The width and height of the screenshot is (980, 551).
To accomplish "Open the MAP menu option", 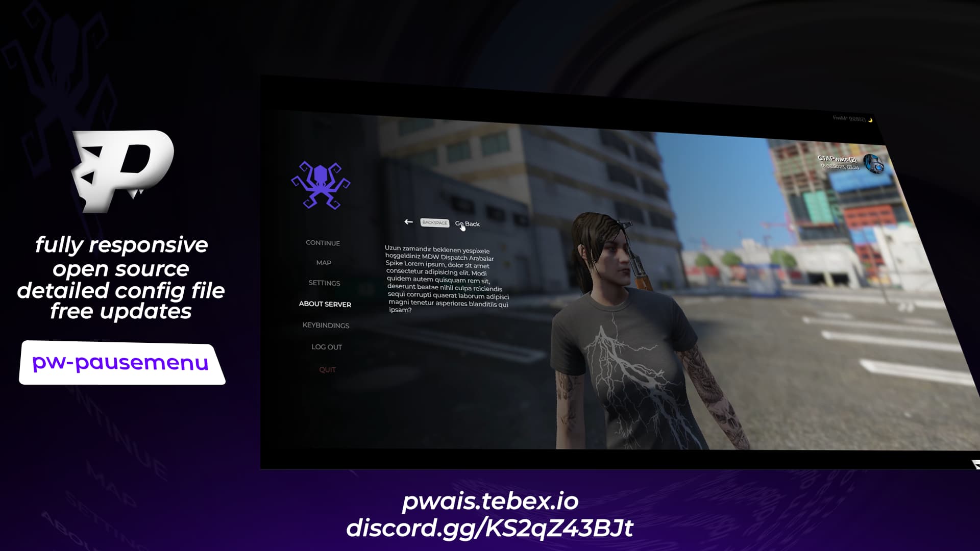I will [x=323, y=262].
